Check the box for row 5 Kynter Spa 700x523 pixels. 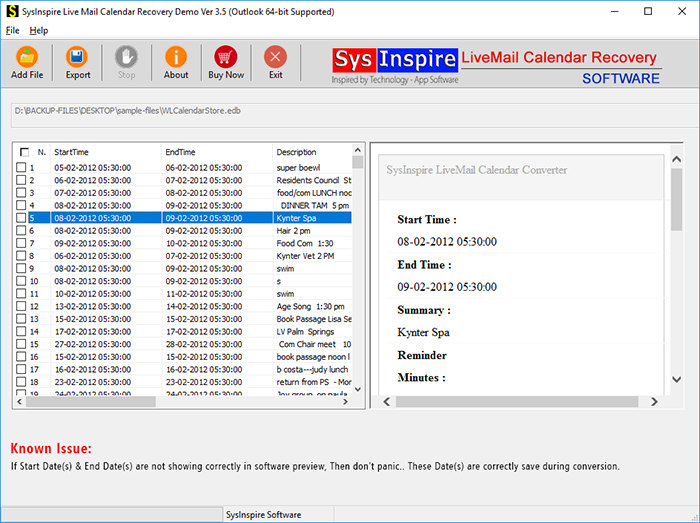click(21, 218)
